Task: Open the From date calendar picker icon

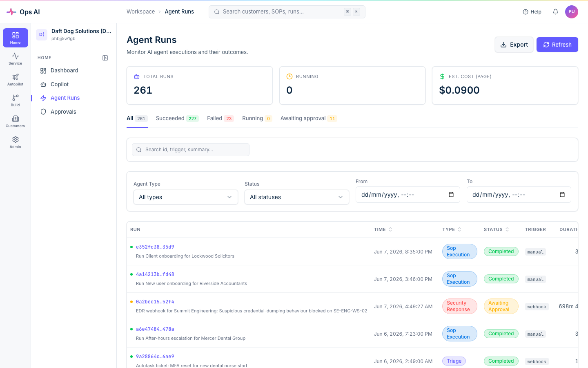Action: pos(451,195)
